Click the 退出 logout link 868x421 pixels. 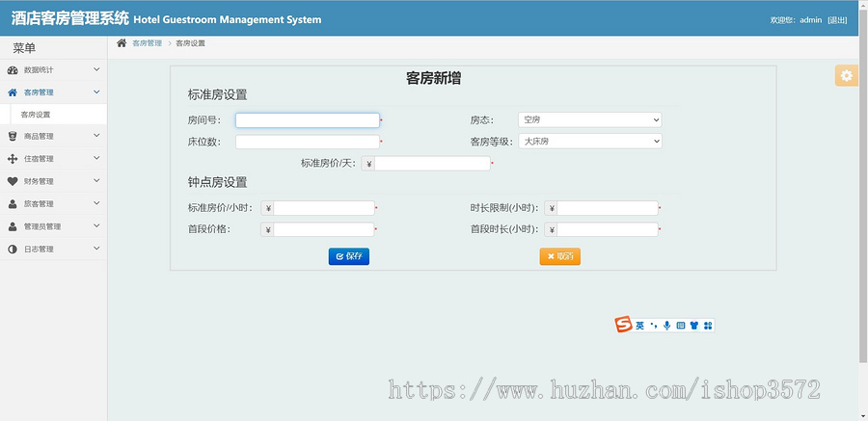(x=837, y=20)
